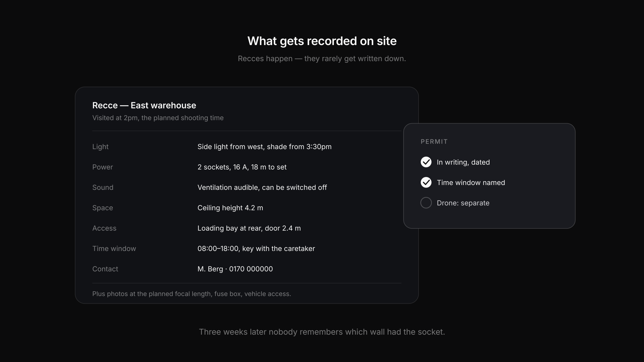Click the subtitle 'Recces happen — they rarely get written down.'

point(322,59)
